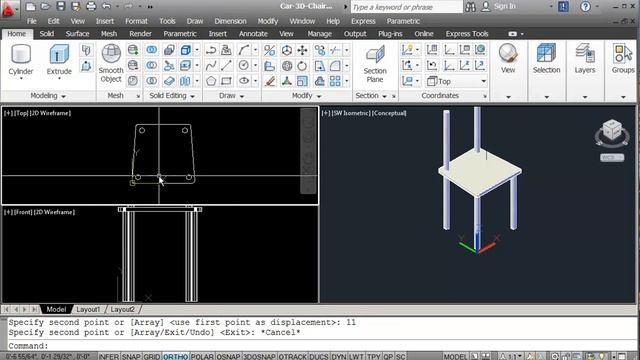640x360 pixels.
Task: Click the [Conceptual] visual style label
Action: (389, 113)
